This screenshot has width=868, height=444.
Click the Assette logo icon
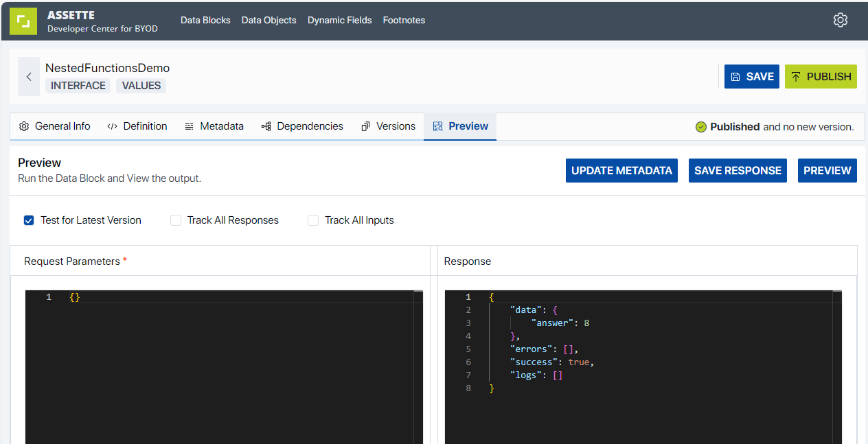[x=23, y=21]
